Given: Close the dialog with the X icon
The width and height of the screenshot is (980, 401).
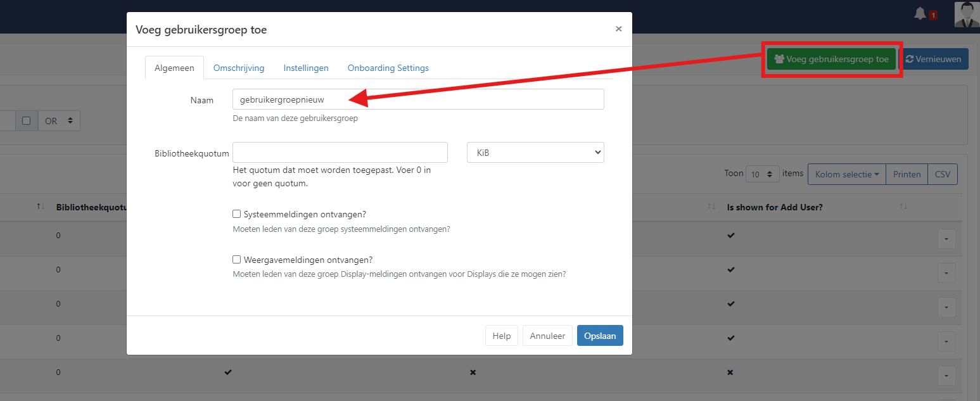Looking at the screenshot, I should pyautogui.click(x=618, y=29).
